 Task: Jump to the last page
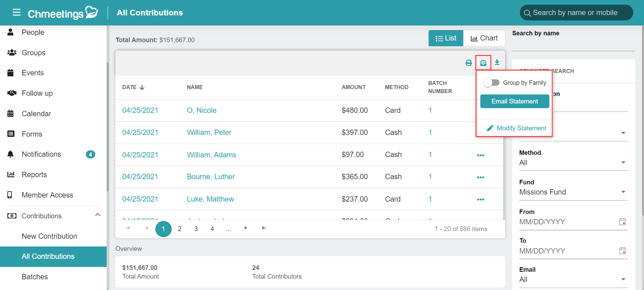264,228
